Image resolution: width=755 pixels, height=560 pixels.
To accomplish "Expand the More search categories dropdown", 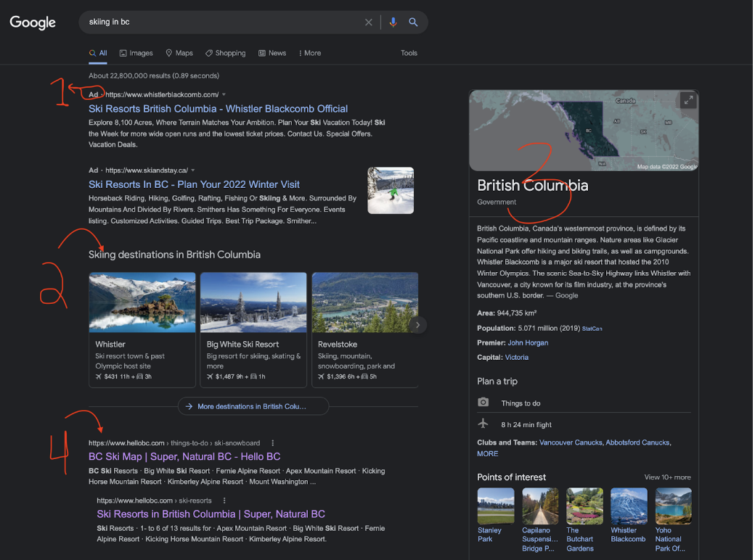I will point(309,53).
